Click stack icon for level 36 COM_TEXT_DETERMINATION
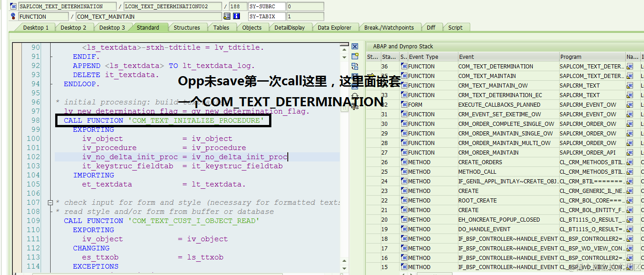Image resolution: width=644 pixels, height=275 pixels. (x=404, y=67)
